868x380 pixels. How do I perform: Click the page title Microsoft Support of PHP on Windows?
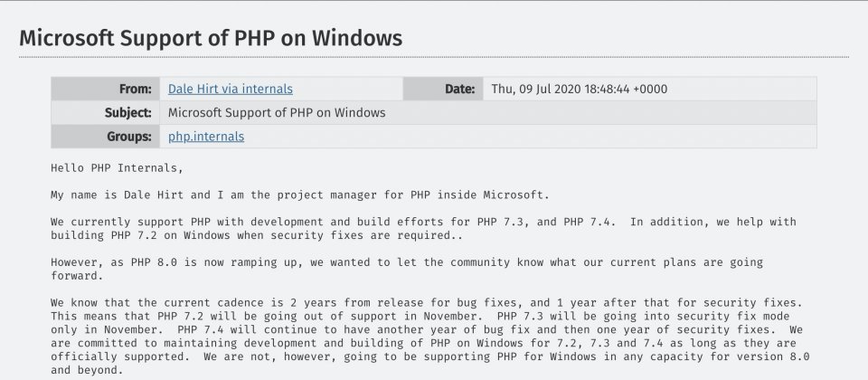coord(211,38)
